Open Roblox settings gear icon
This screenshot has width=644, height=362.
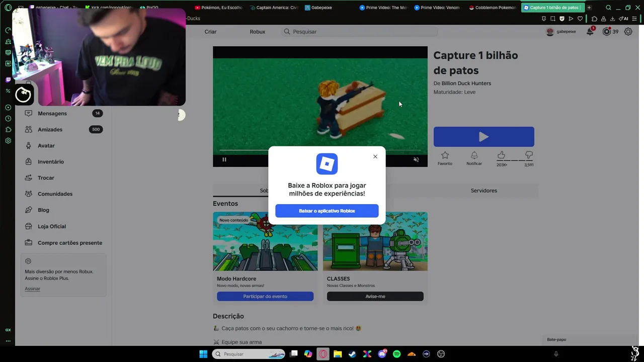click(x=628, y=31)
